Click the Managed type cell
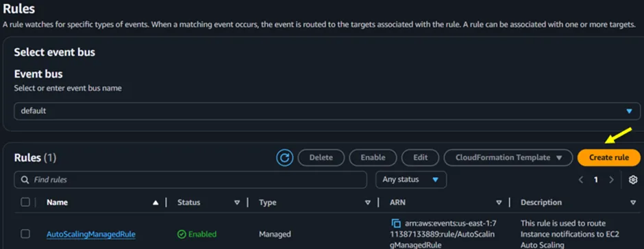This screenshot has height=249, width=644. tap(275, 234)
